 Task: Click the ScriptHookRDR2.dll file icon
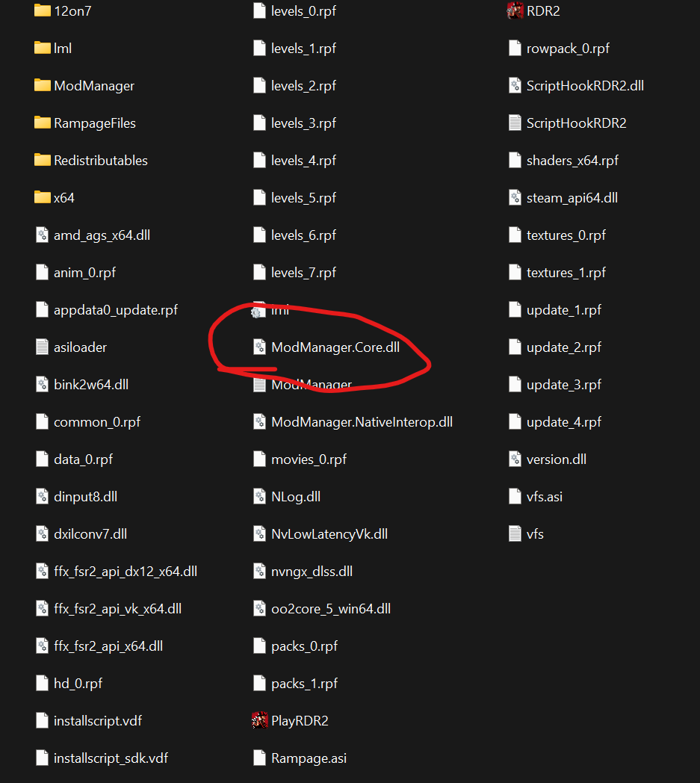(515, 85)
